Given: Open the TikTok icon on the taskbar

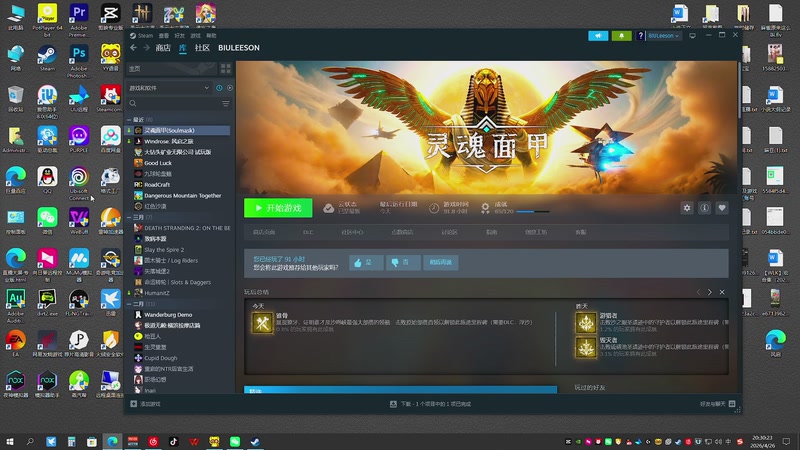Looking at the screenshot, I should 173,441.
